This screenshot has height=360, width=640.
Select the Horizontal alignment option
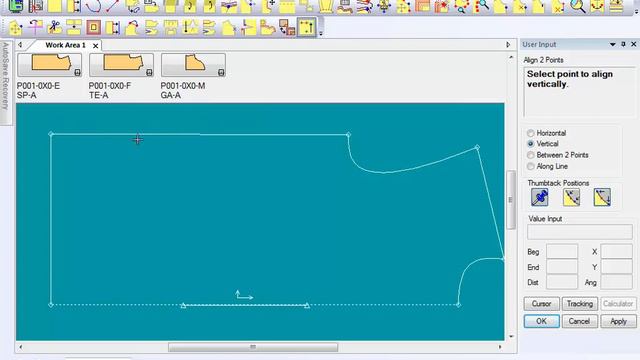point(547,133)
